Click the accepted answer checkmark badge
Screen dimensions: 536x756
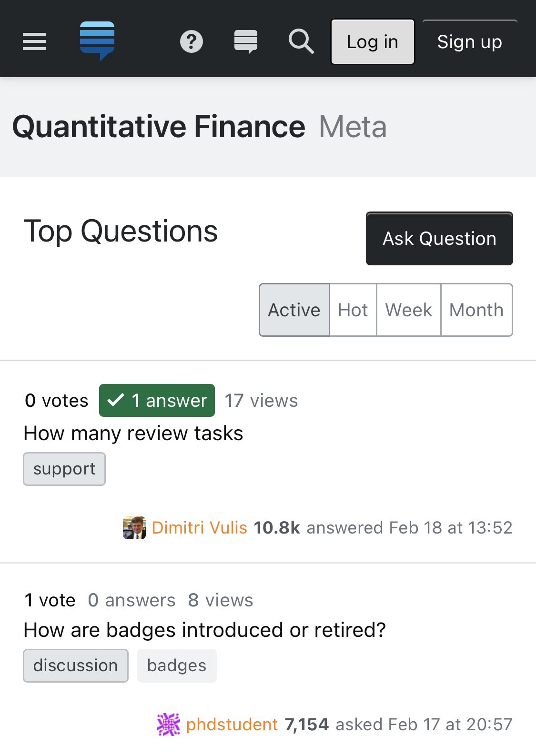point(157,400)
